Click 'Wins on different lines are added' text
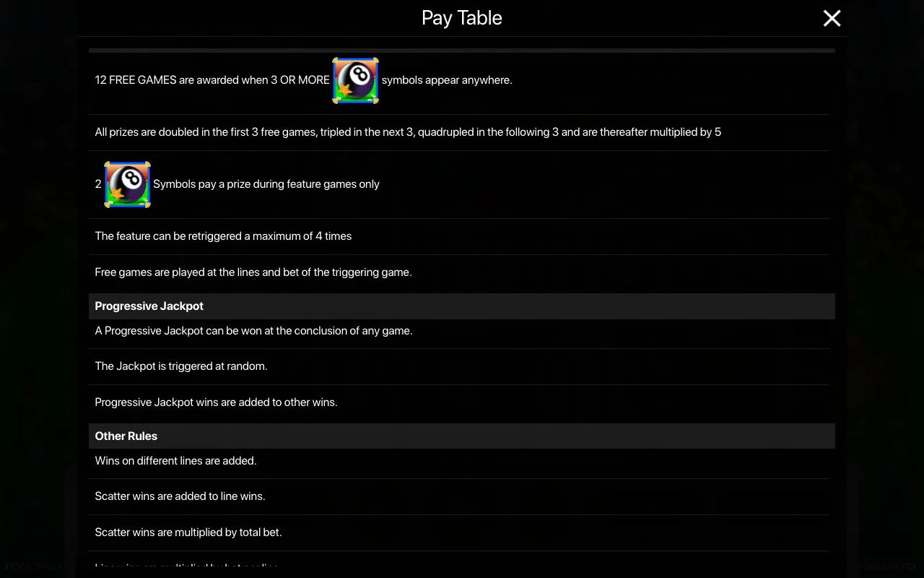The height and width of the screenshot is (578, 924). (175, 461)
